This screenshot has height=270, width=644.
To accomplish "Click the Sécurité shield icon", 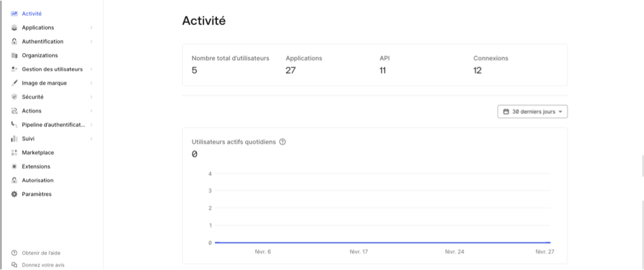I will pyautogui.click(x=14, y=97).
